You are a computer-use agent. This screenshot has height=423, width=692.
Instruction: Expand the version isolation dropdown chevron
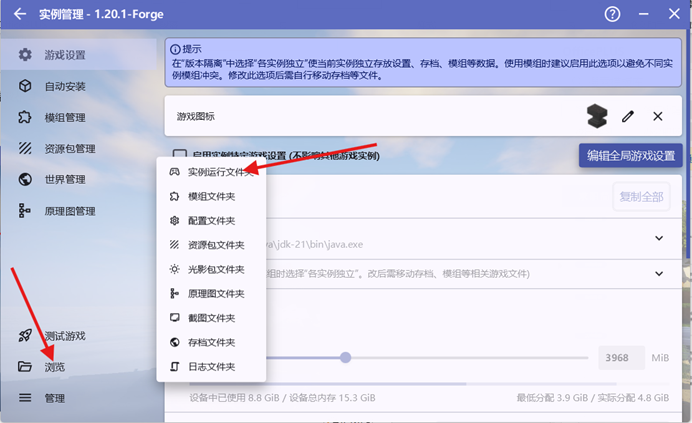click(x=658, y=273)
